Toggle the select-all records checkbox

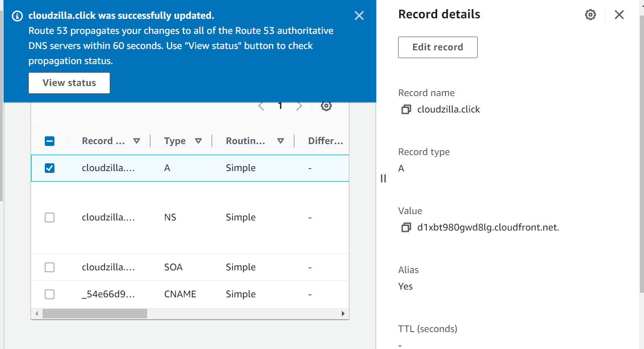[50, 141]
